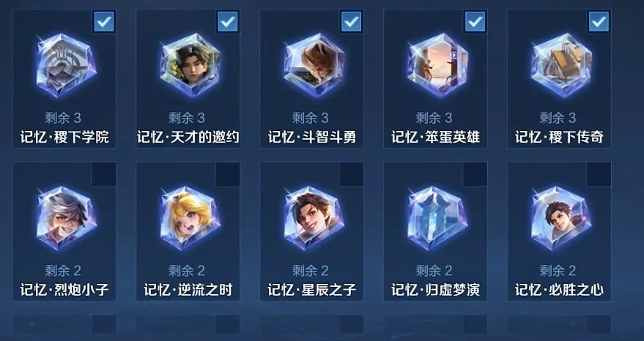Pick the 记忆·逆流之时 blonde hero crystal
644x341 pixels.
pos(189,218)
